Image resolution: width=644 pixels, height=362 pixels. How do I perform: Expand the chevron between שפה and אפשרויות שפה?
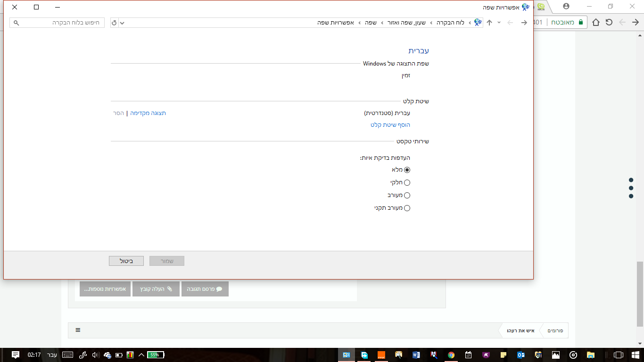(360, 23)
